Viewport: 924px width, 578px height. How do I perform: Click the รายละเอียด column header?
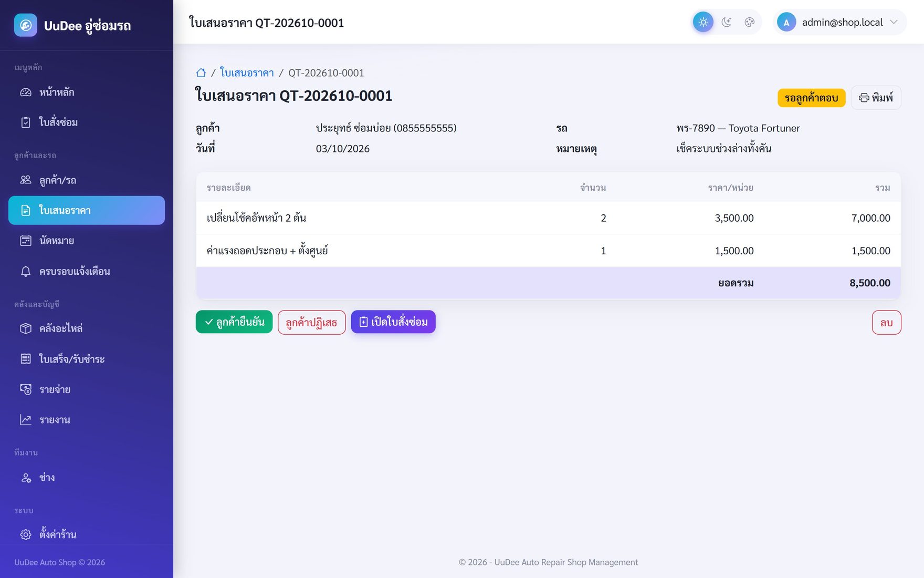(x=228, y=188)
